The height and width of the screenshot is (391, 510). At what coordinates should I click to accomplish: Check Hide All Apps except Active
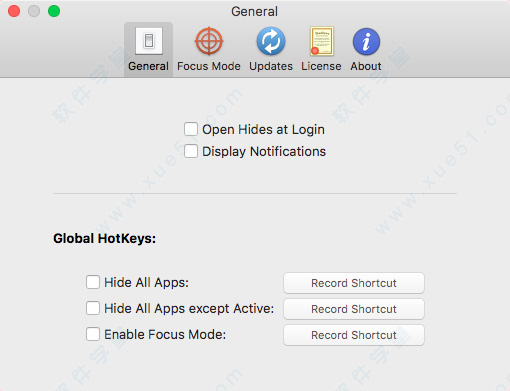pos(93,308)
